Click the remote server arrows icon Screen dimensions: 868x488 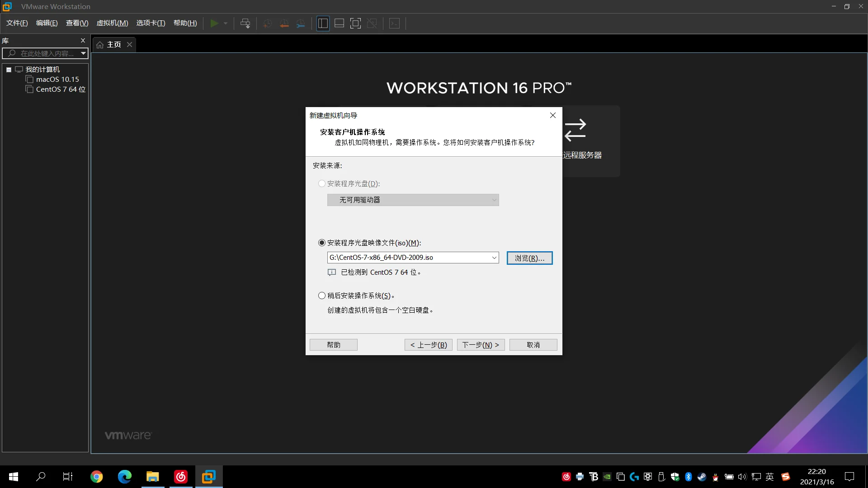[x=575, y=130]
